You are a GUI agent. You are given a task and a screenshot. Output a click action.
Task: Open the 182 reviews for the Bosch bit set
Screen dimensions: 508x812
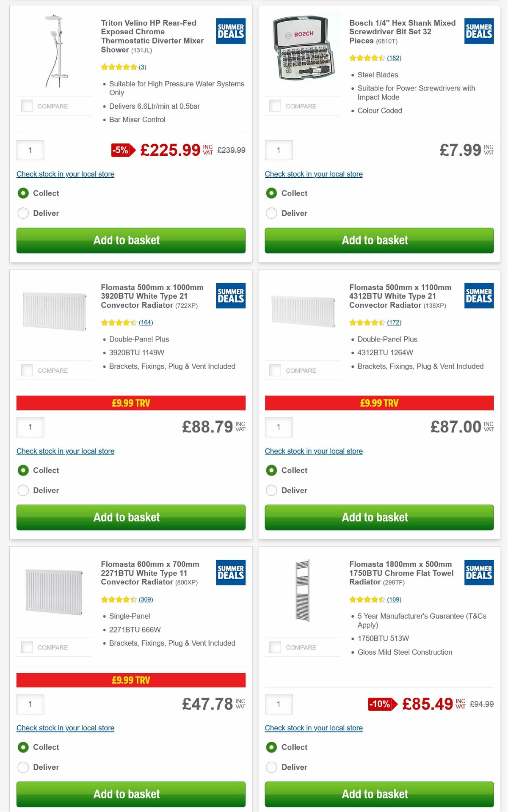pos(394,58)
